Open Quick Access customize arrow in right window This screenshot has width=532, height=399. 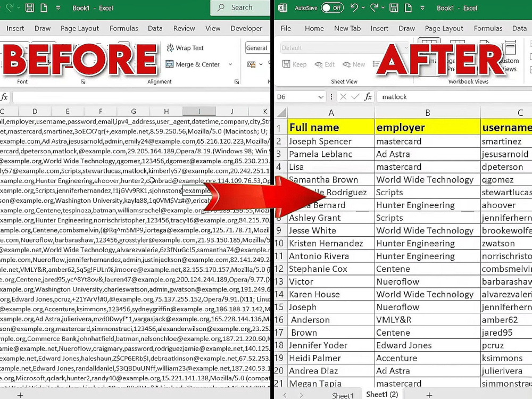[x=422, y=8]
